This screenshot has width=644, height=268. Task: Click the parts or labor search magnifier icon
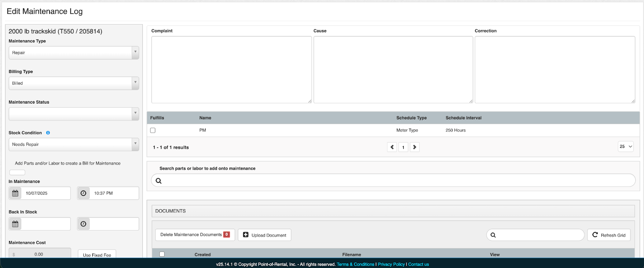159,181
